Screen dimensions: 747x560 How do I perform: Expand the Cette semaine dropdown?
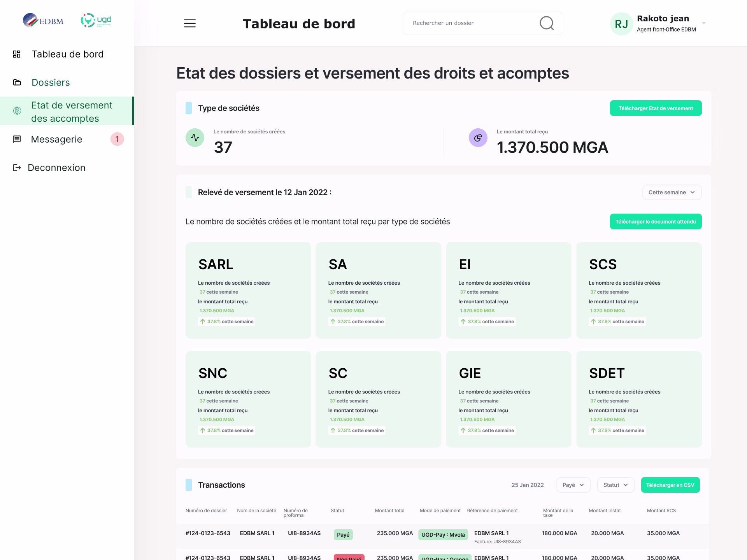pos(672,192)
